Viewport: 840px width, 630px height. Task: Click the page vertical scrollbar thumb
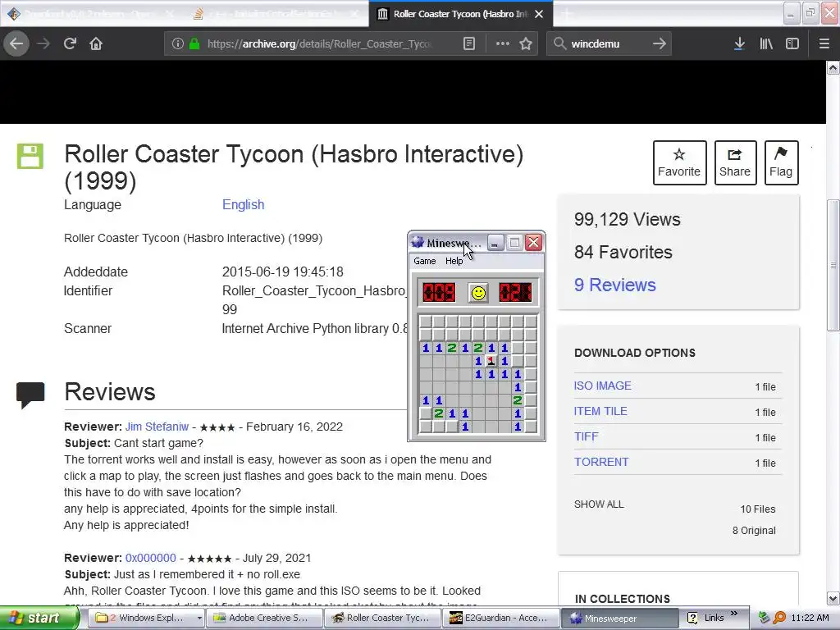833,265
